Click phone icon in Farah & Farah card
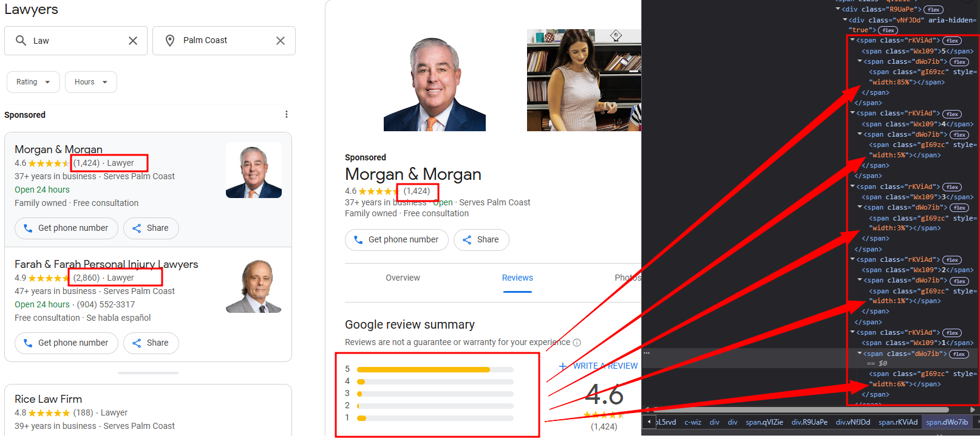Image resolution: width=980 pixels, height=438 pixels. (x=27, y=343)
